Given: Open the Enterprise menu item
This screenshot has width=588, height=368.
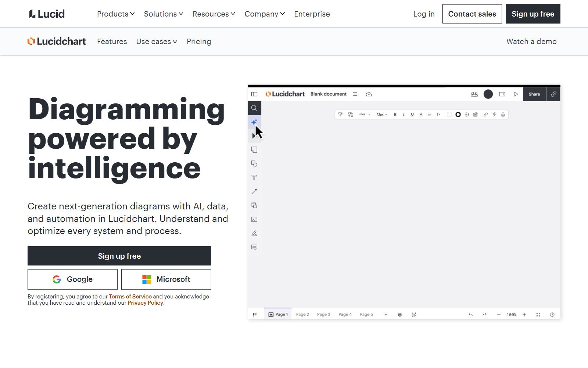Looking at the screenshot, I should [312, 14].
